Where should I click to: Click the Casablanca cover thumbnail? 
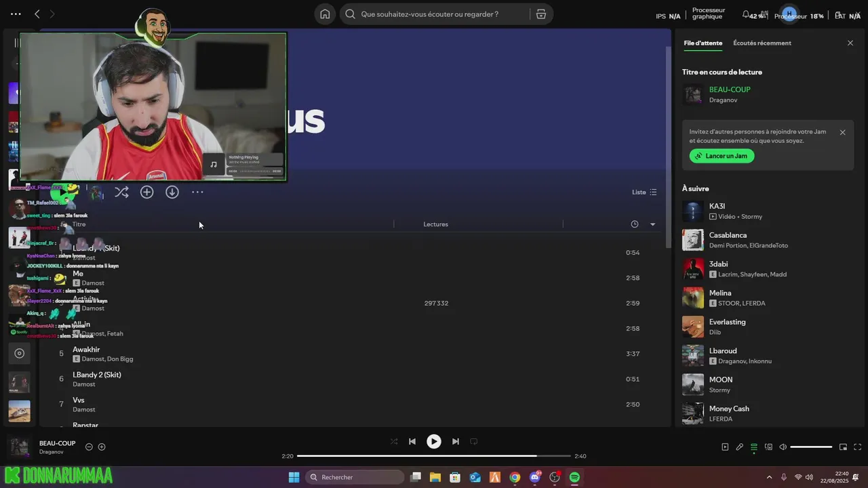(x=693, y=240)
